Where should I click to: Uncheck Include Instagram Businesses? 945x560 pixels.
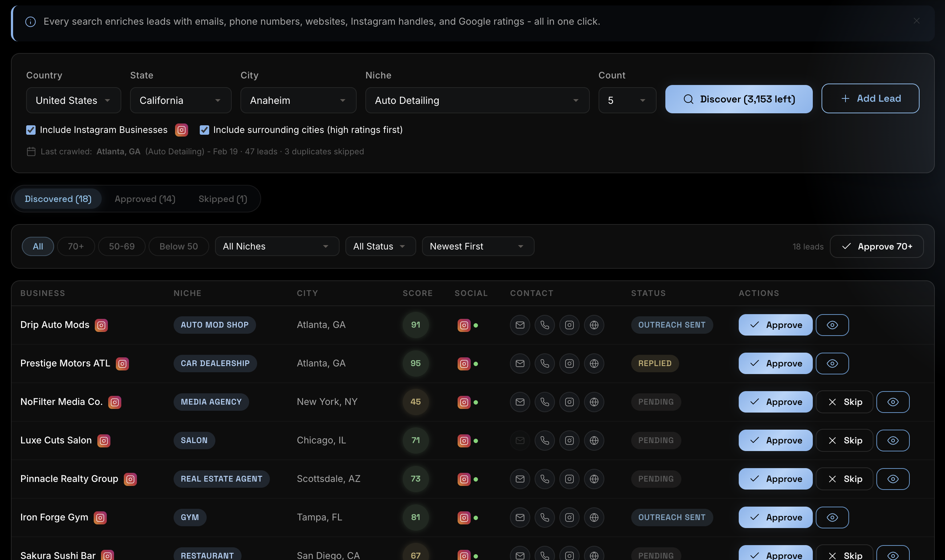point(31,130)
